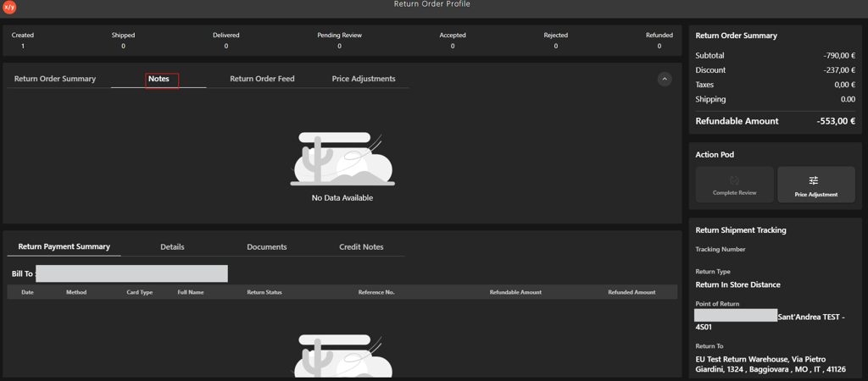This screenshot has height=381, width=868.
Task: Switch to the Details tab
Action: click(172, 246)
